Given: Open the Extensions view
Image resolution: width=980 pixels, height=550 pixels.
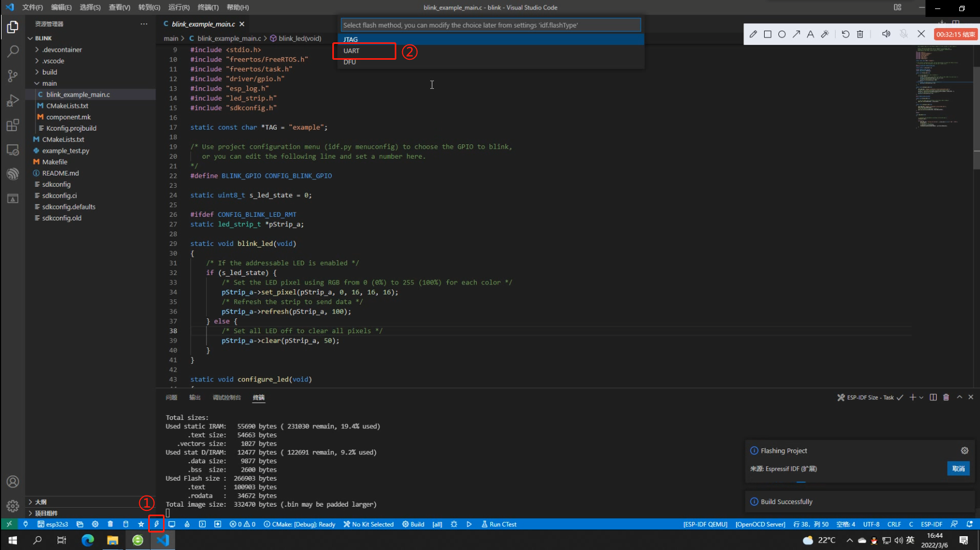Looking at the screenshot, I should coord(13,125).
